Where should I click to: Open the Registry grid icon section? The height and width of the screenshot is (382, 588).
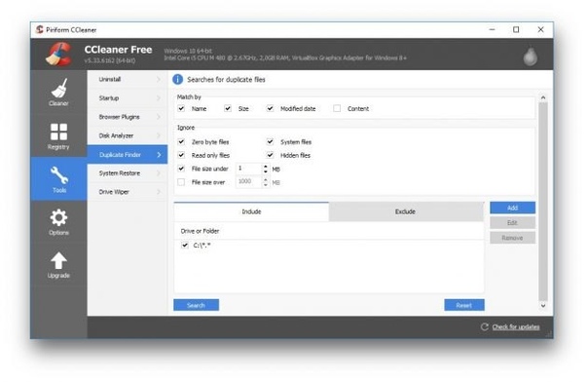pos(58,135)
